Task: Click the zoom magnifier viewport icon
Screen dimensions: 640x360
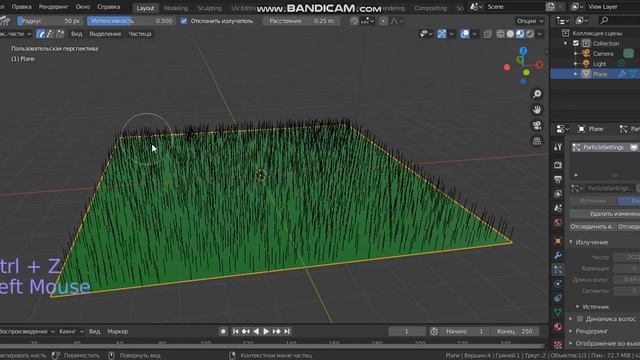Action: pyautogui.click(x=537, y=94)
